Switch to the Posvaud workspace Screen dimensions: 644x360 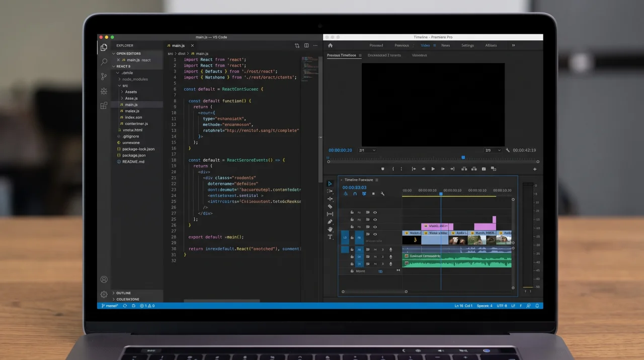coord(376,45)
